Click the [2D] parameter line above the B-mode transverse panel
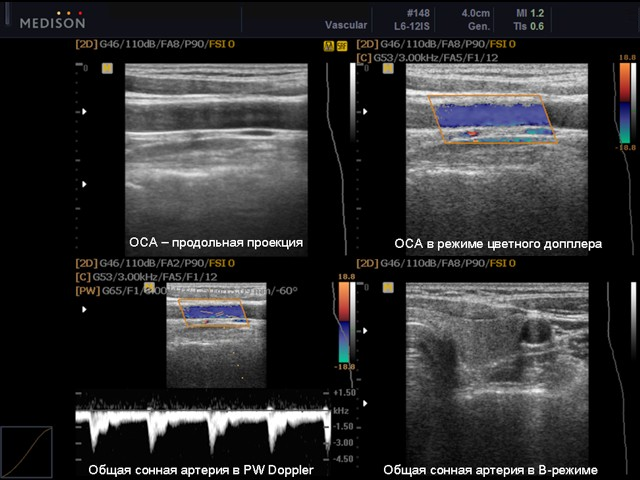This screenshot has width=640, height=480. point(436,263)
